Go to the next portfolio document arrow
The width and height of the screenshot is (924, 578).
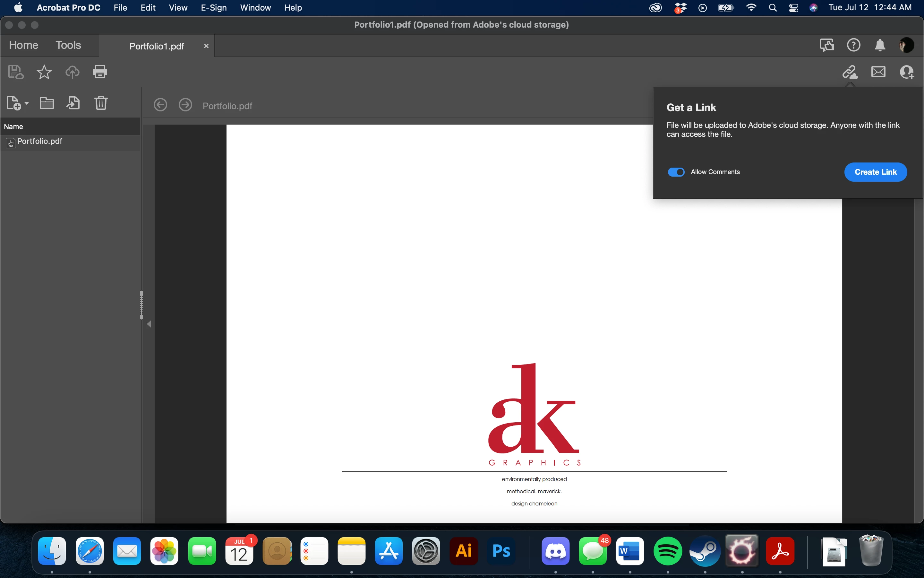(185, 105)
